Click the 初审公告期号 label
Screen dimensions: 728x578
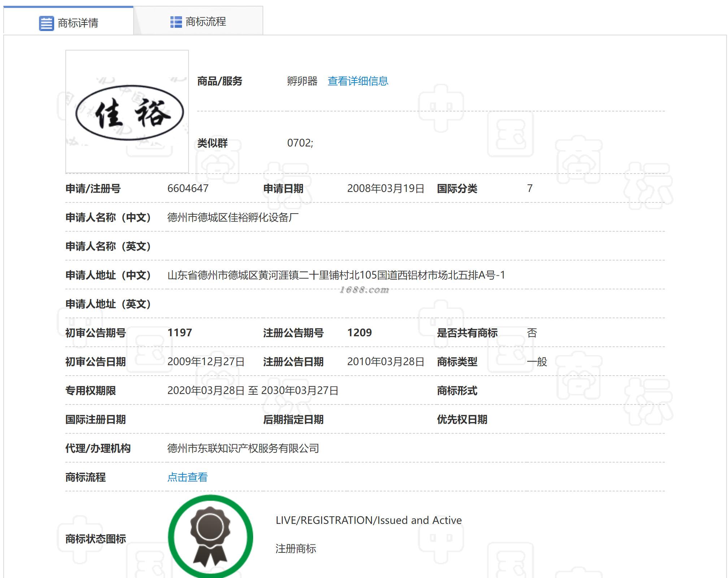click(x=96, y=333)
